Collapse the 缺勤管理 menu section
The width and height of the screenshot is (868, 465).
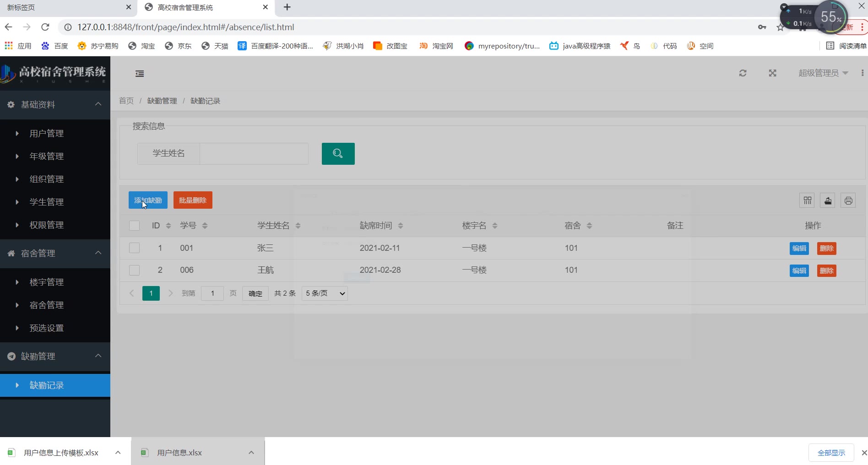point(55,357)
